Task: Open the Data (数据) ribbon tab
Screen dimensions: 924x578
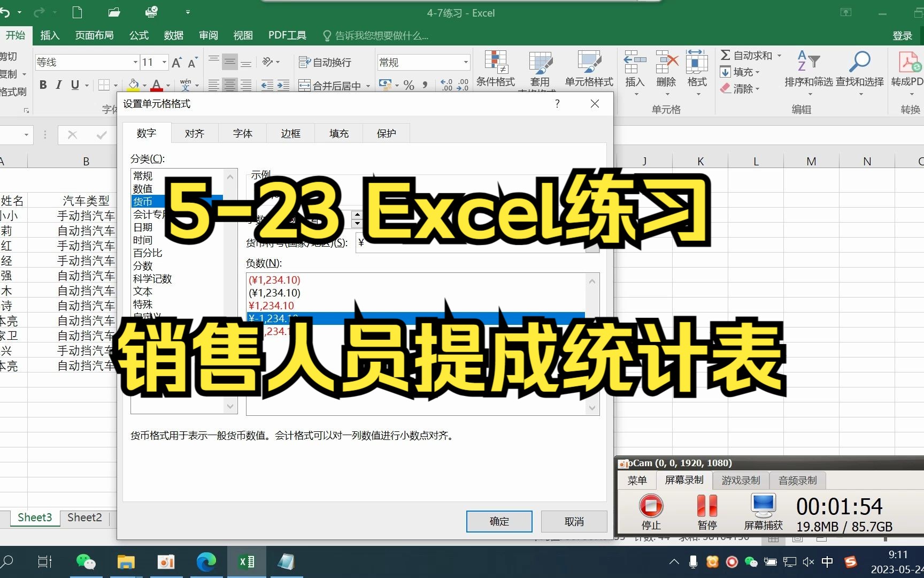Action: point(174,35)
